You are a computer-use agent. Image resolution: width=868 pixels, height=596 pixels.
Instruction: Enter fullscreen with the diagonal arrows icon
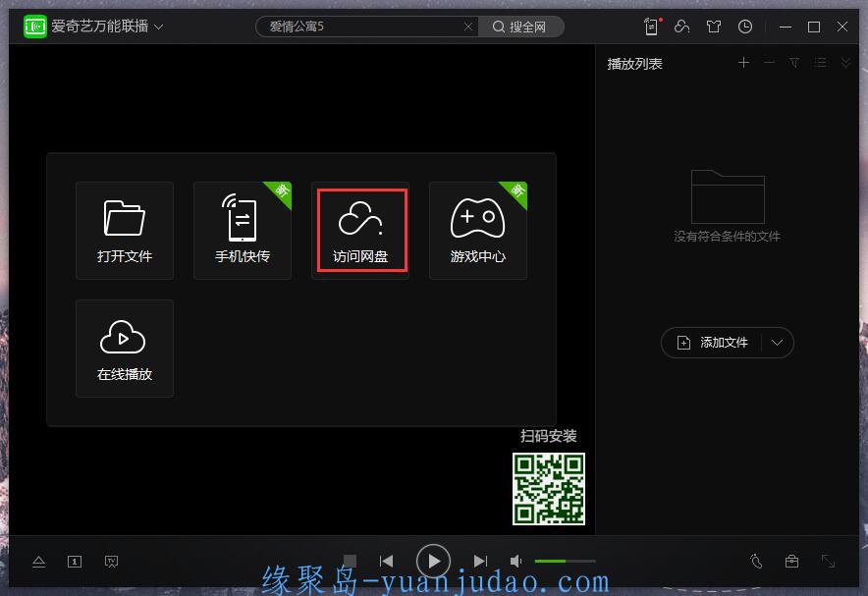tap(828, 561)
